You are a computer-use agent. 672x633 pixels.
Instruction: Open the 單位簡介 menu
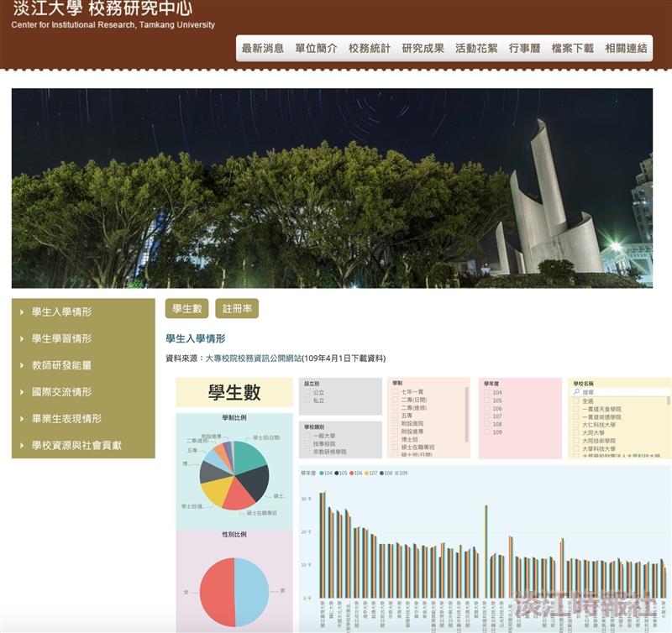point(316,49)
